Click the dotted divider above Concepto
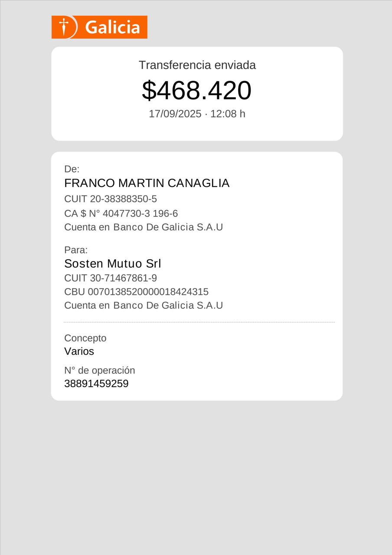Screen dimensions: 392x555 (199, 322)
